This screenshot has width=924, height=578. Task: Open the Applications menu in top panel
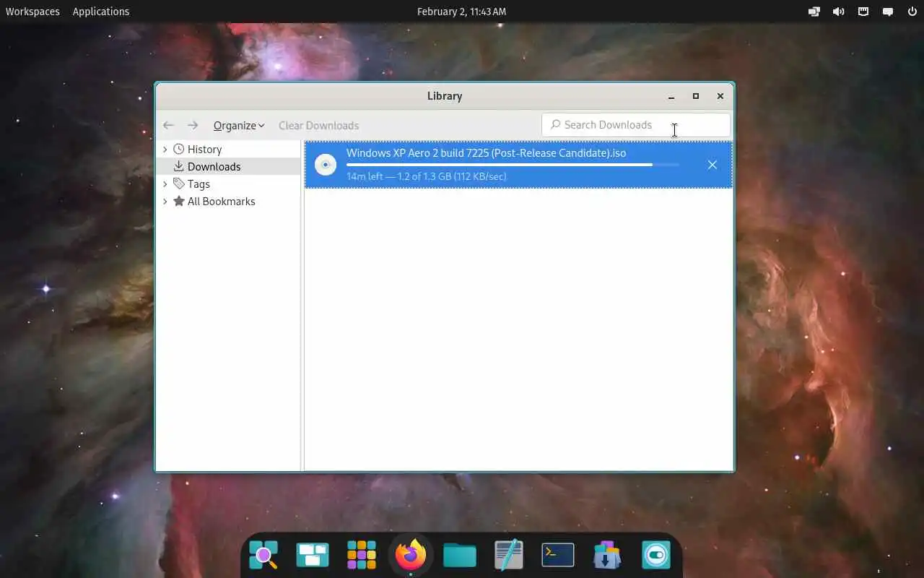[101, 12]
